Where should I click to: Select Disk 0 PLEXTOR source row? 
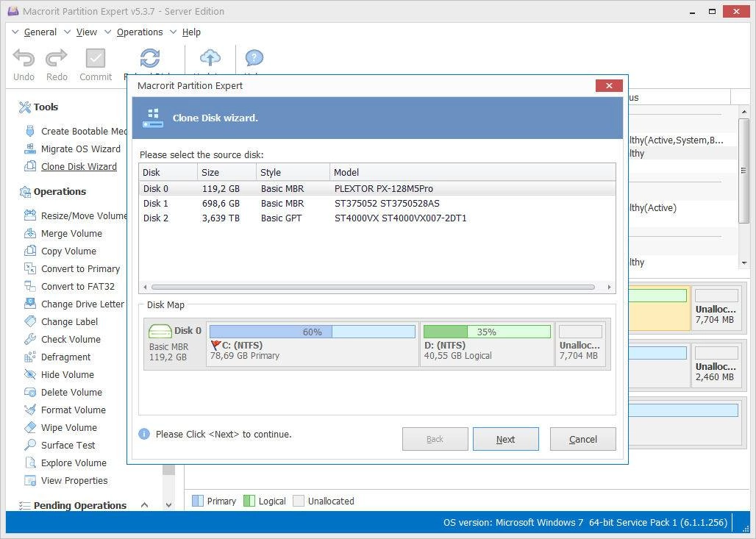coord(377,188)
